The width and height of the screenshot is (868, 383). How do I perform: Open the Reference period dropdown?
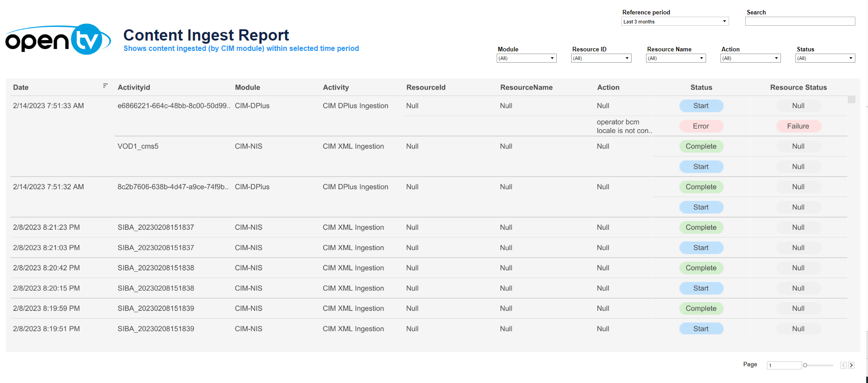[675, 22]
